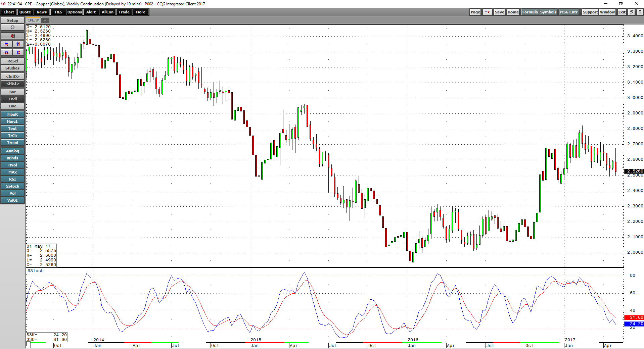644x349 pixels.
Task: Click the vertical up-down arrows icon
Action: (18, 44)
